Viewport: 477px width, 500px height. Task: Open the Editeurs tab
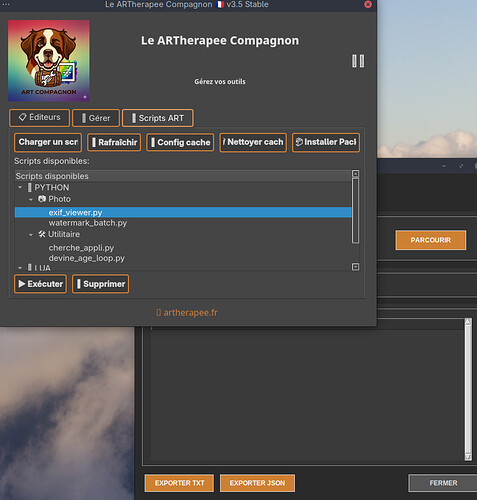[x=40, y=118]
